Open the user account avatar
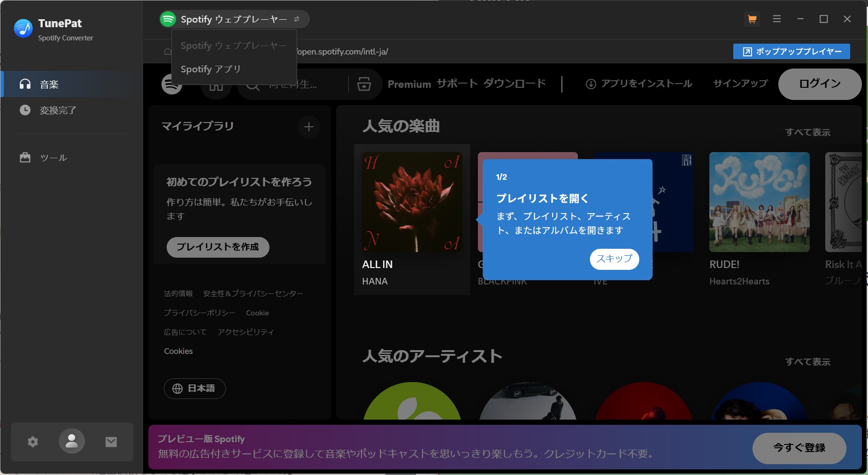This screenshot has width=868, height=475. 72,441
